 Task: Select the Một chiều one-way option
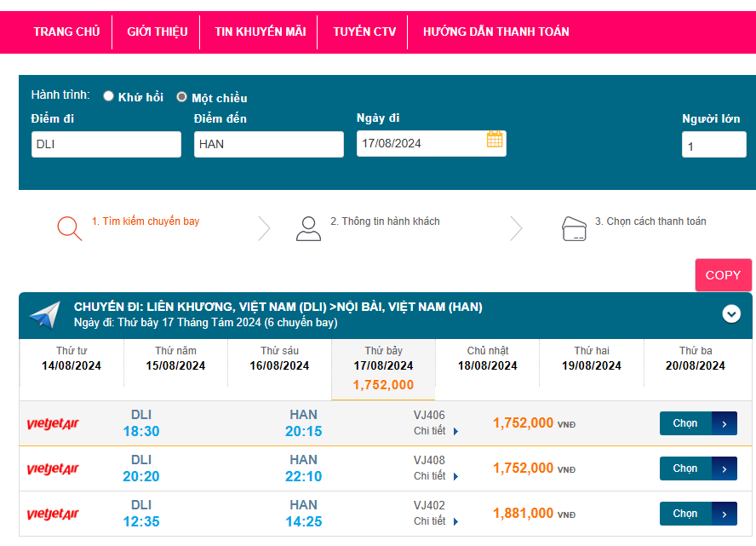pos(181,97)
